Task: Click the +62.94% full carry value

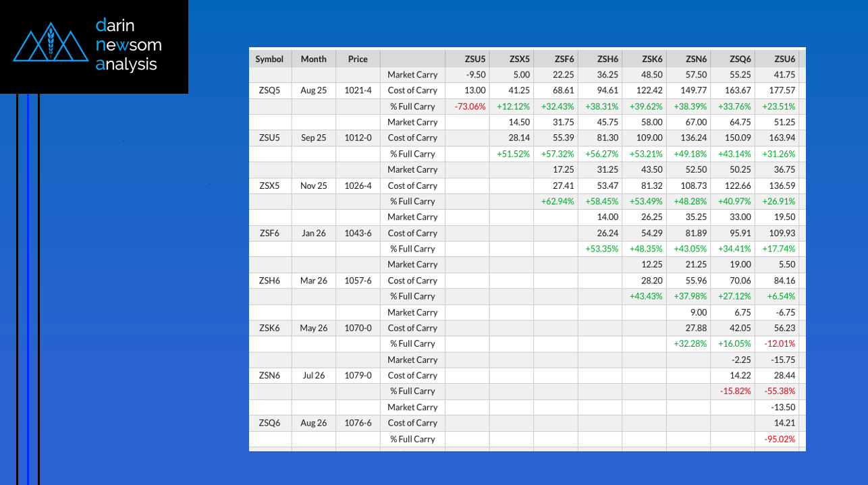Action: point(558,201)
